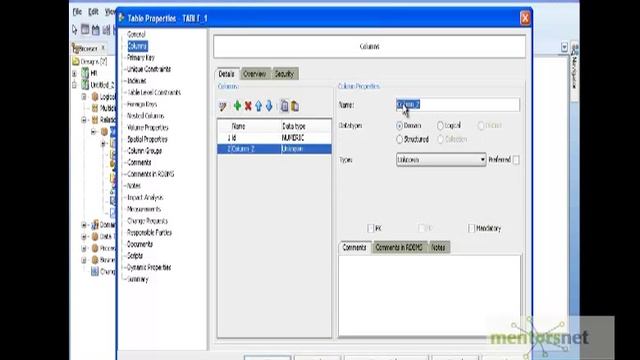This screenshot has width=640, height=360.
Task: Add a column with the green plus
Action: tap(237, 106)
